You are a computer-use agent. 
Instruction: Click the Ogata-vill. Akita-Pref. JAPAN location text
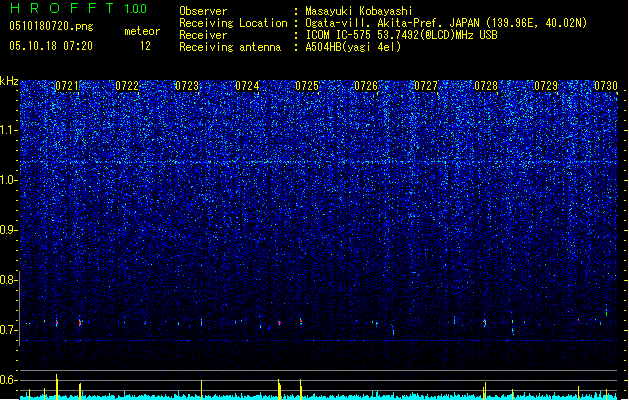click(x=446, y=23)
